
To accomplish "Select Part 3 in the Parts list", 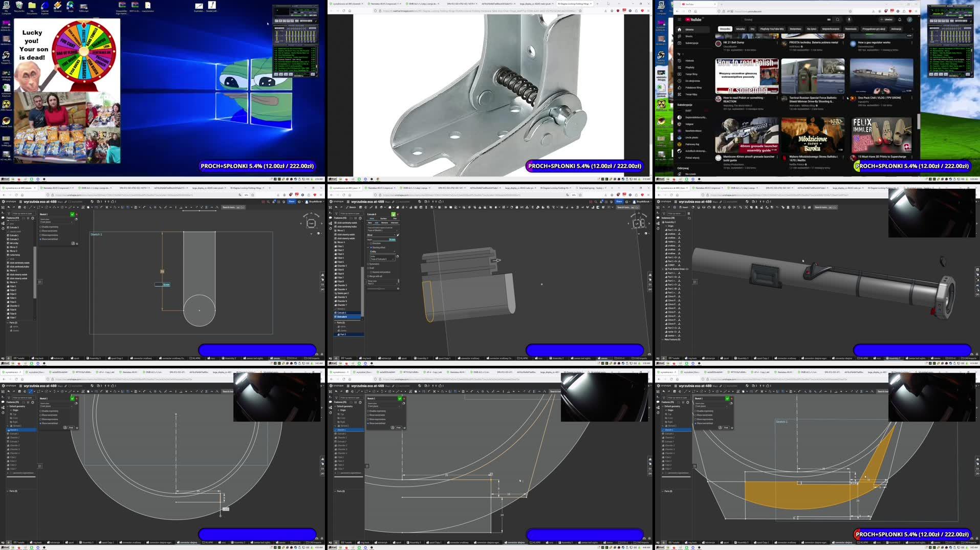I will (x=349, y=334).
